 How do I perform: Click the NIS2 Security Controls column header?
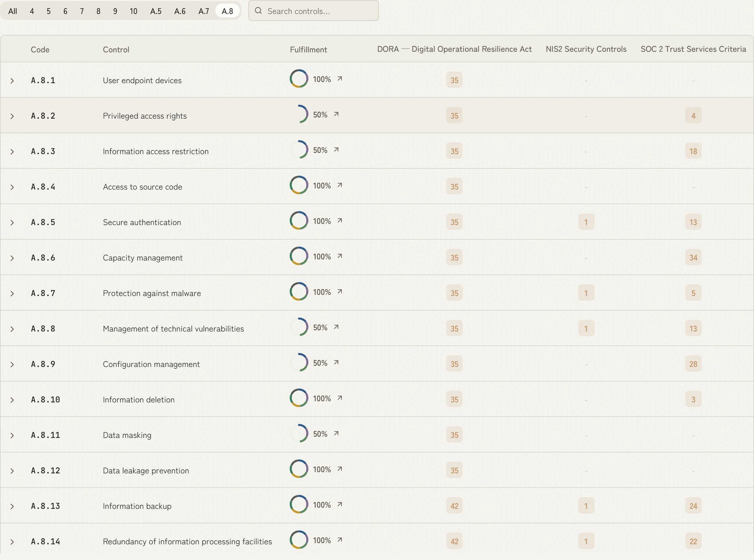[x=586, y=49]
